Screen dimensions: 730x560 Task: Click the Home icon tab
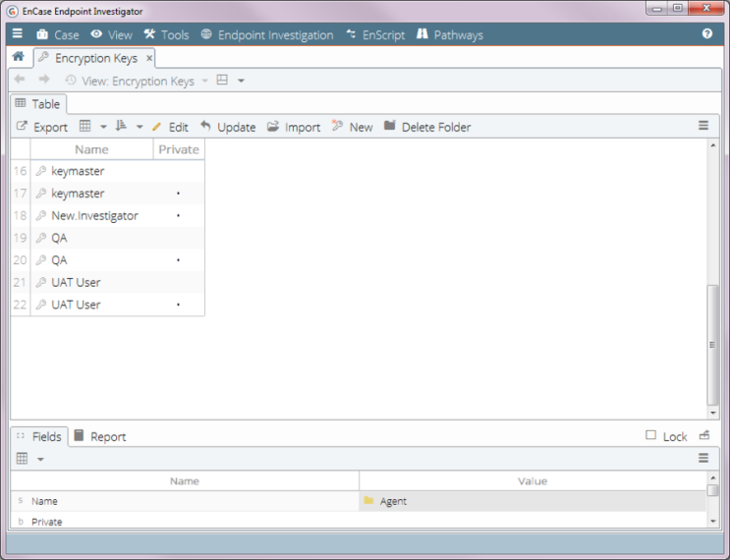[x=18, y=58]
